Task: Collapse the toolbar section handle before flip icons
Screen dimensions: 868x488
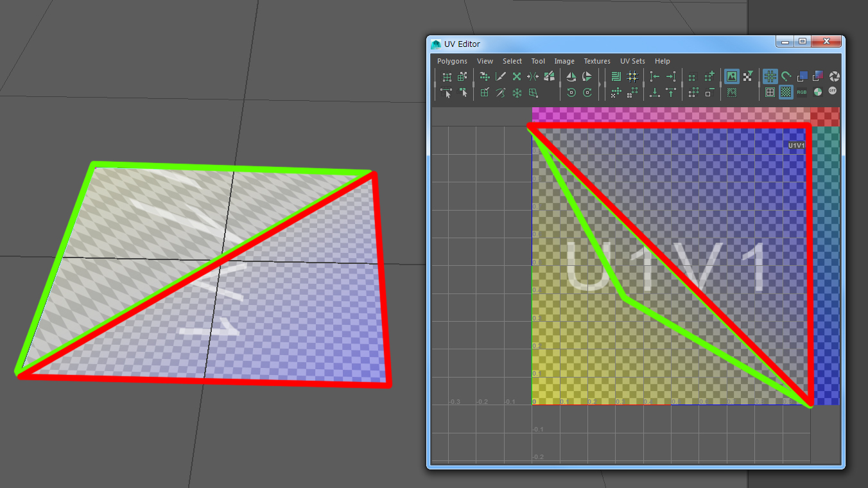Action: coord(560,84)
